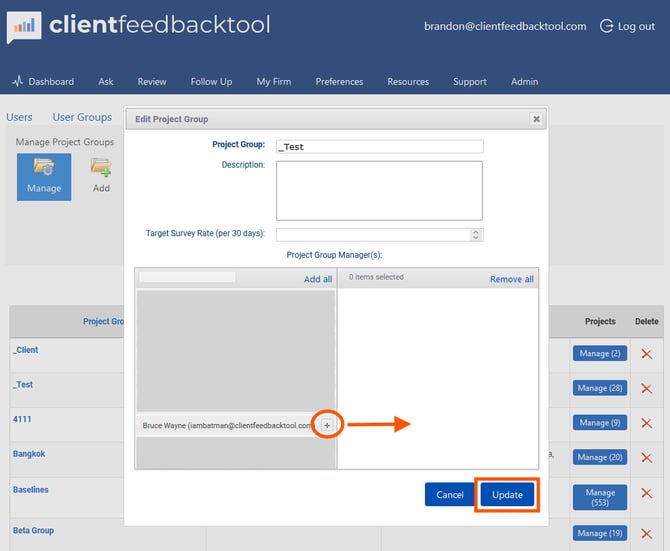Image resolution: width=670 pixels, height=551 pixels.
Task: Delete the 4111 group with red X
Action: [x=646, y=423]
